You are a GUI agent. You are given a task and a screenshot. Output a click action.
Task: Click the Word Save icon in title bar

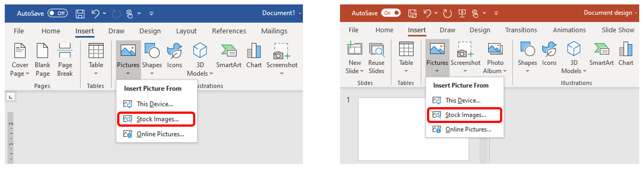point(80,14)
